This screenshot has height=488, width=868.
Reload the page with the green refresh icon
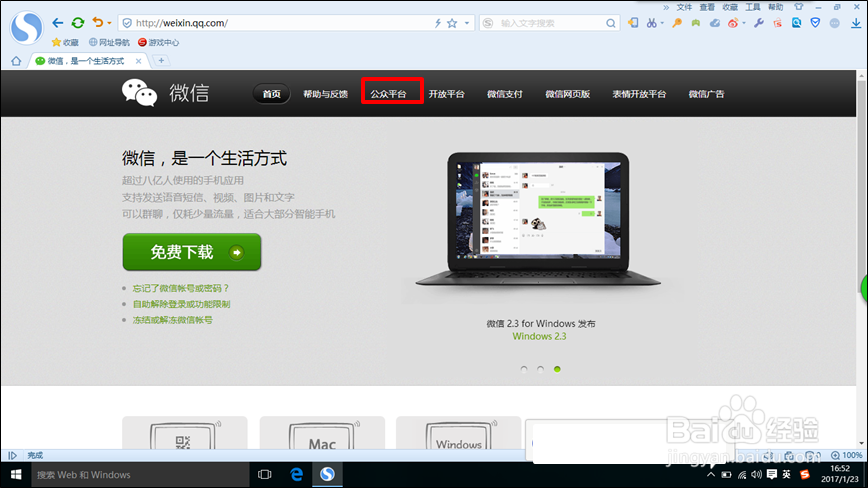click(x=78, y=23)
